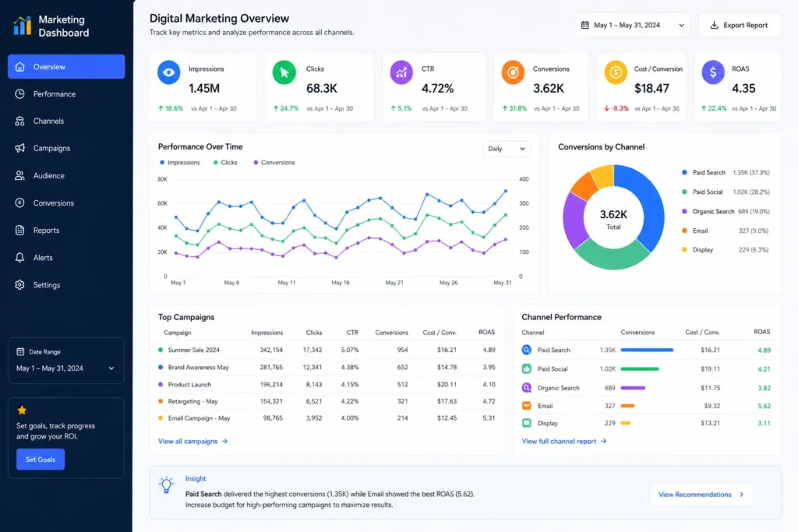Navigate to Campaigns in the sidebar
Image resolution: width=798 pixels, height=532 pixels.
click(66, 148)
